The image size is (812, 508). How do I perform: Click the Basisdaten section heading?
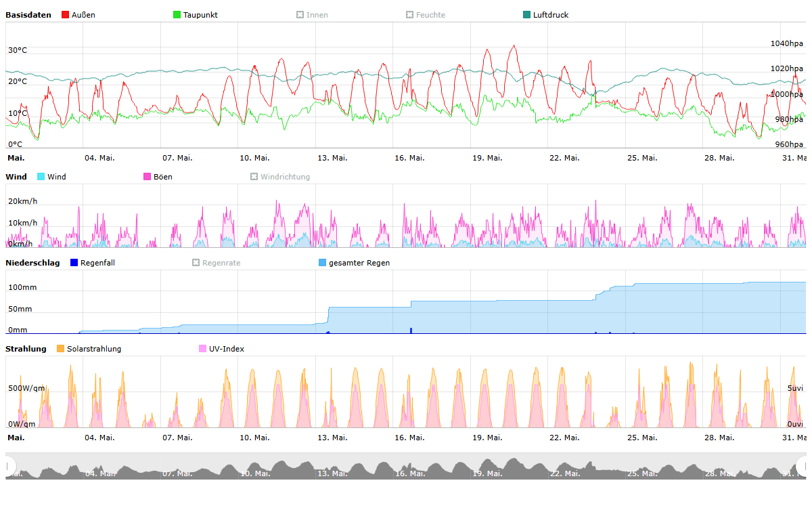pos(28,15)
